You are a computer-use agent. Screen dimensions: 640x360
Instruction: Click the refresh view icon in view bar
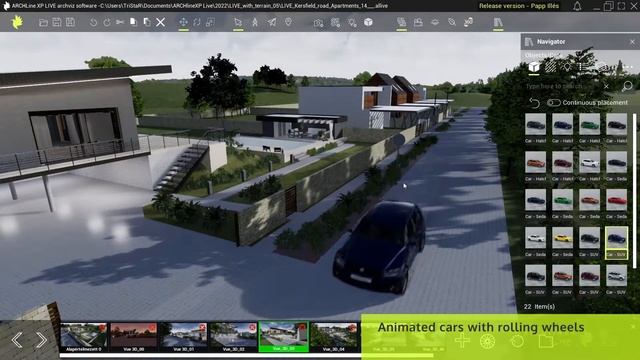click(517, 341)
